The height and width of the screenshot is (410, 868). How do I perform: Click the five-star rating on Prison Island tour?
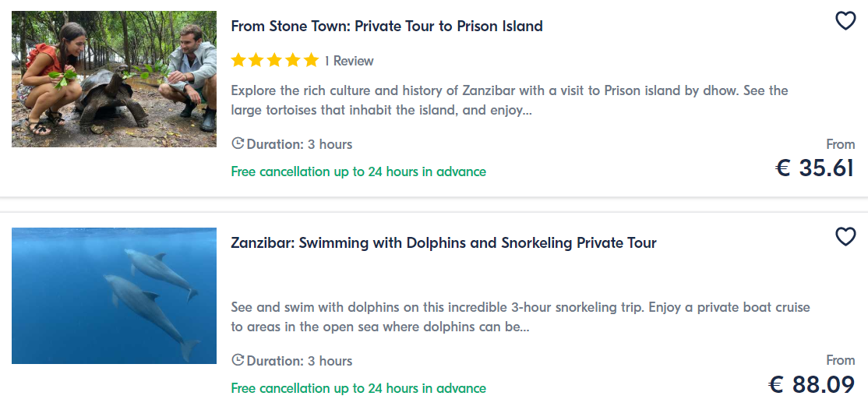coord(275,60)
